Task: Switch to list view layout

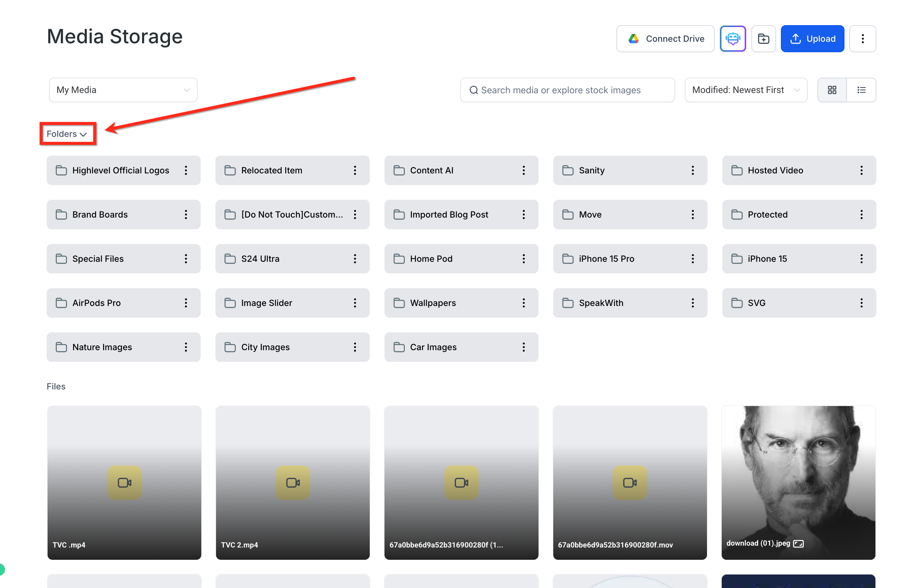Action: coord(861,90)
